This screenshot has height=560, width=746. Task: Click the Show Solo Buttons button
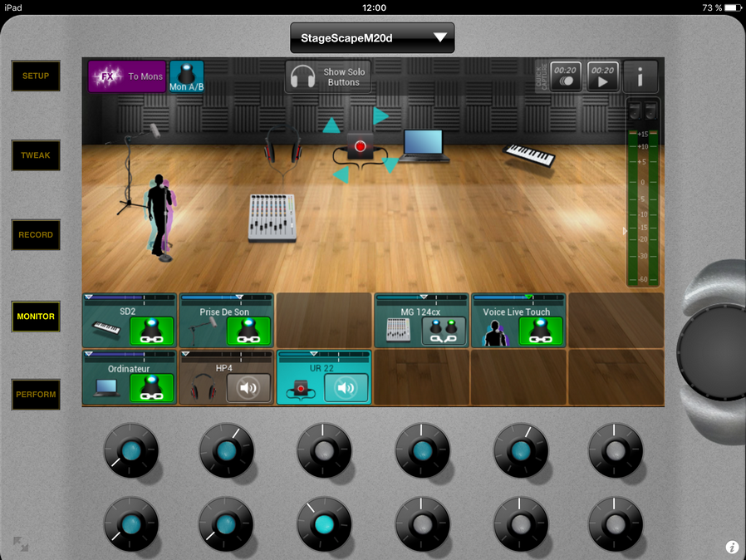(x=328, y=77)
